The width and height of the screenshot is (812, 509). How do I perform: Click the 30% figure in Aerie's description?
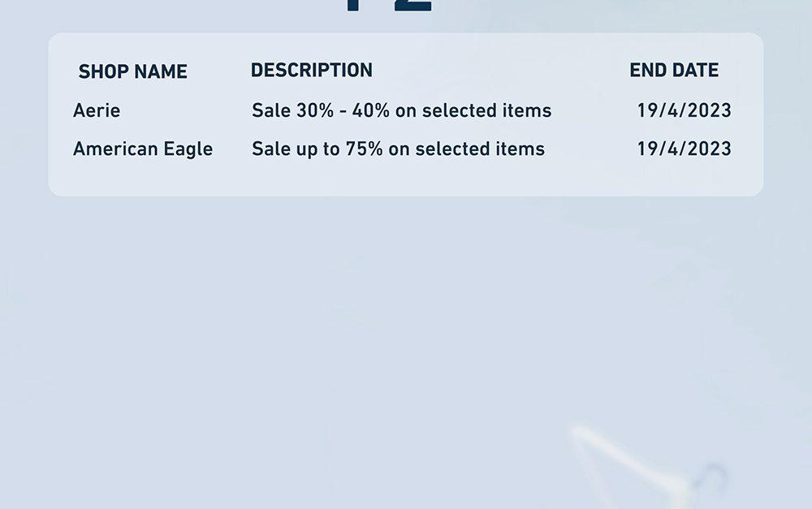pyautogui.click(x=315, y=110)
